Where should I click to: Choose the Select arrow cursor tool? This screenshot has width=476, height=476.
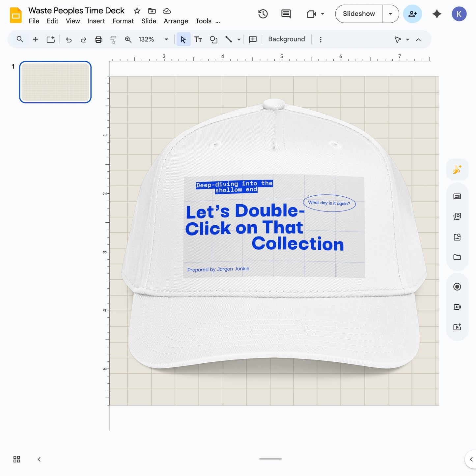[183, 40]
